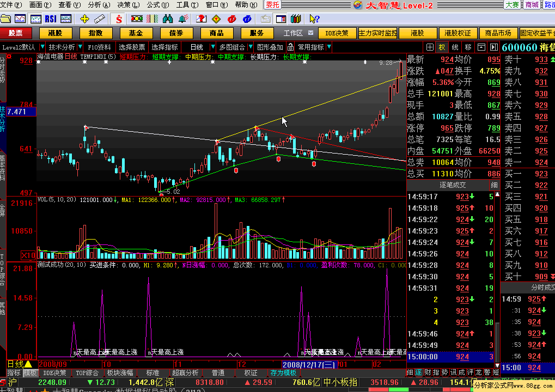Expand the 常用指标 dropdown arrow

coord(329,47)
